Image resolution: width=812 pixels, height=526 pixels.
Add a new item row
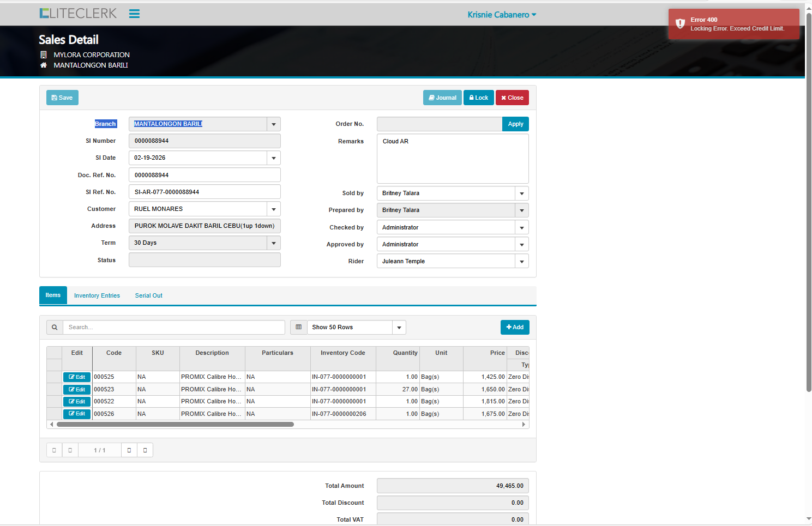514,328
